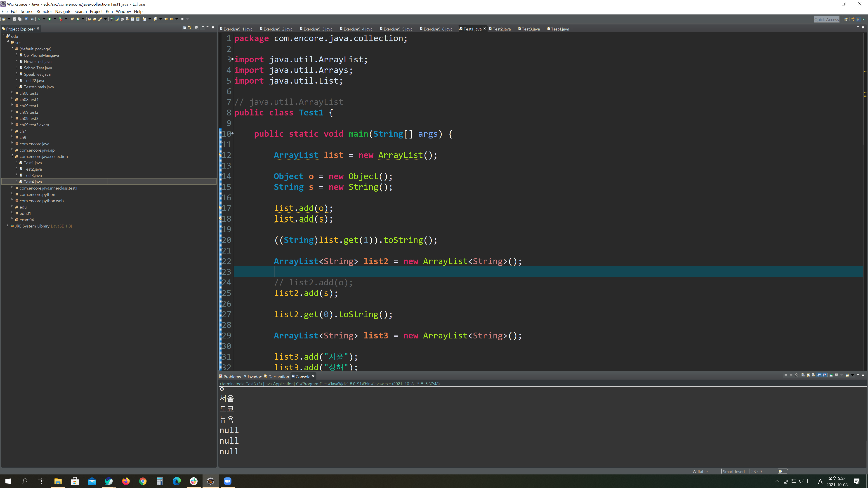Open the Chrome icon in taskbar
This screenshot has width=868, height=488.
tap(143, 481)
